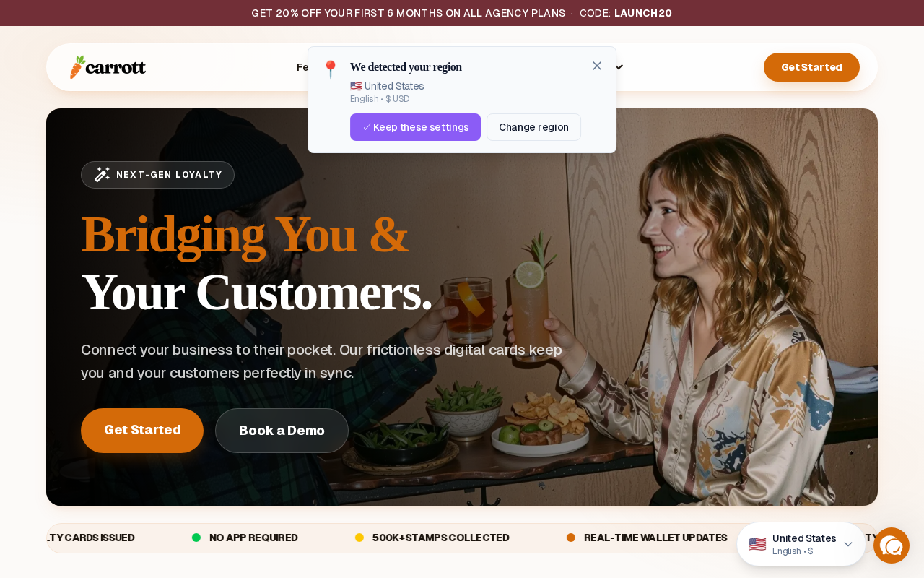Click the hero Get Started button
This screenshot has width=924, height=578.
(142, 431)
